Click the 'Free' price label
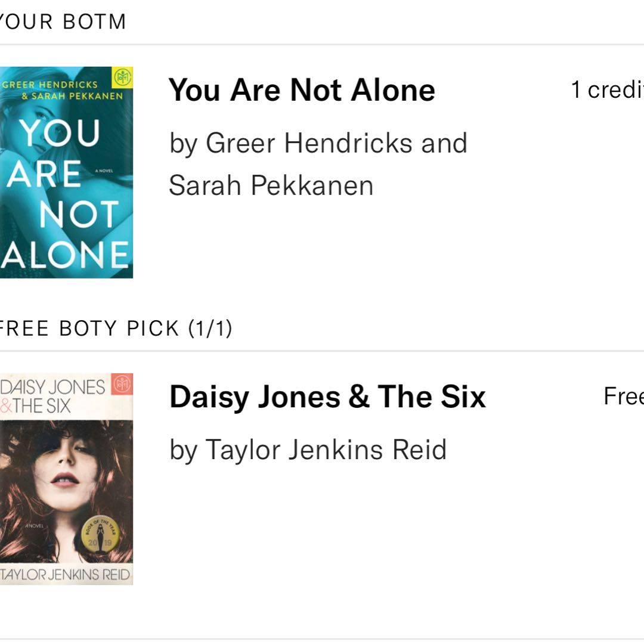This screenshot has height=644, width=644. [623, 397]
